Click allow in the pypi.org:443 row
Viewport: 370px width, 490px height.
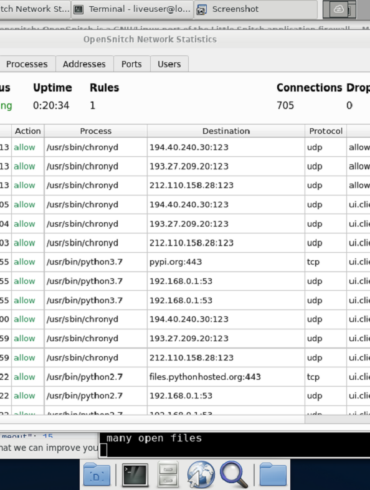click(x=24, y=262)
